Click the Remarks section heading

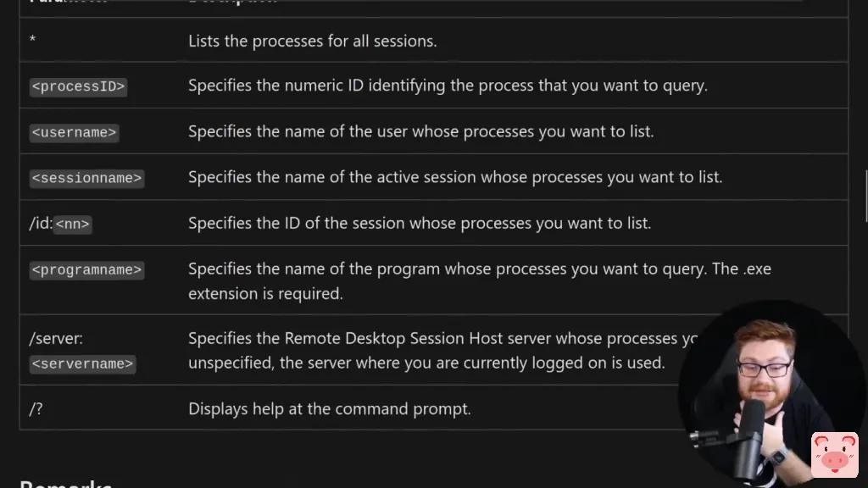click(x=66, y=483)
